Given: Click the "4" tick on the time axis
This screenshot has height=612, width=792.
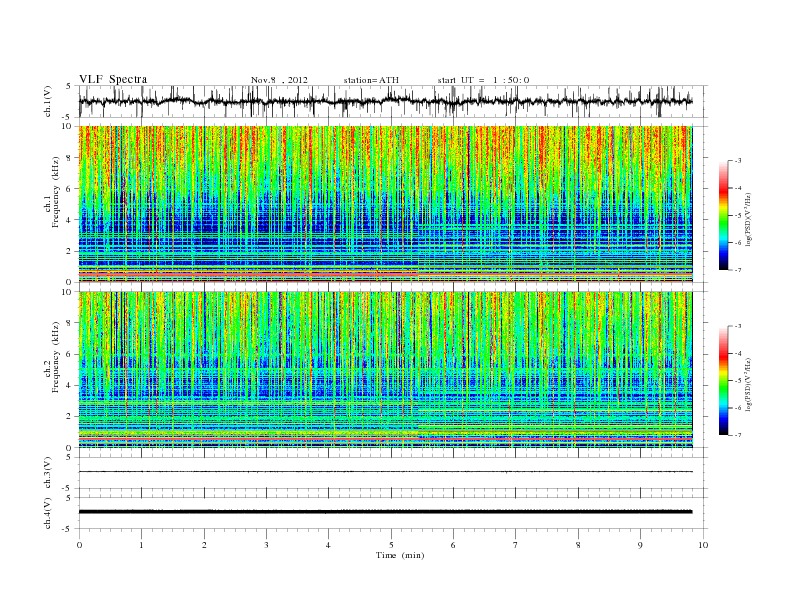Looking at the screenshot, I should click(x=328, y=545).
